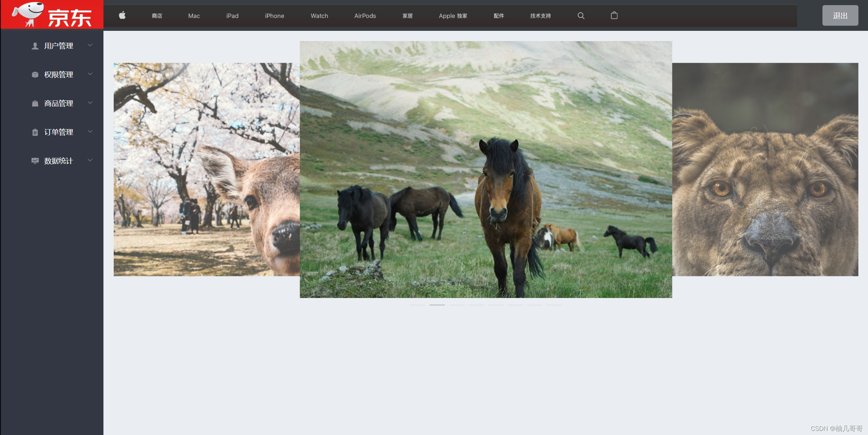Go to the Mac nav item
Viewport: 868px width, 435px height.
(194, 16)
